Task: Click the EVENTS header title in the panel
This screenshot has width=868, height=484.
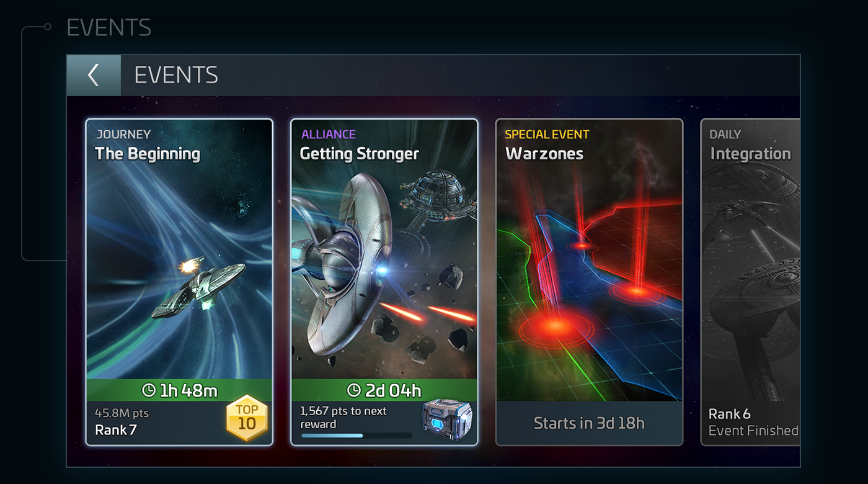Action: tap(176, 75)
